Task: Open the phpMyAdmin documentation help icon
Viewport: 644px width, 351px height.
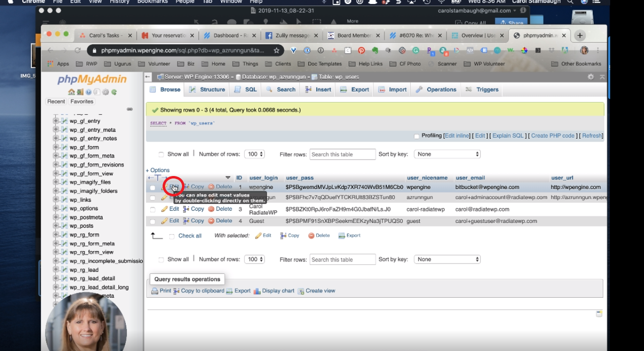Action: (x=89, y=92)
